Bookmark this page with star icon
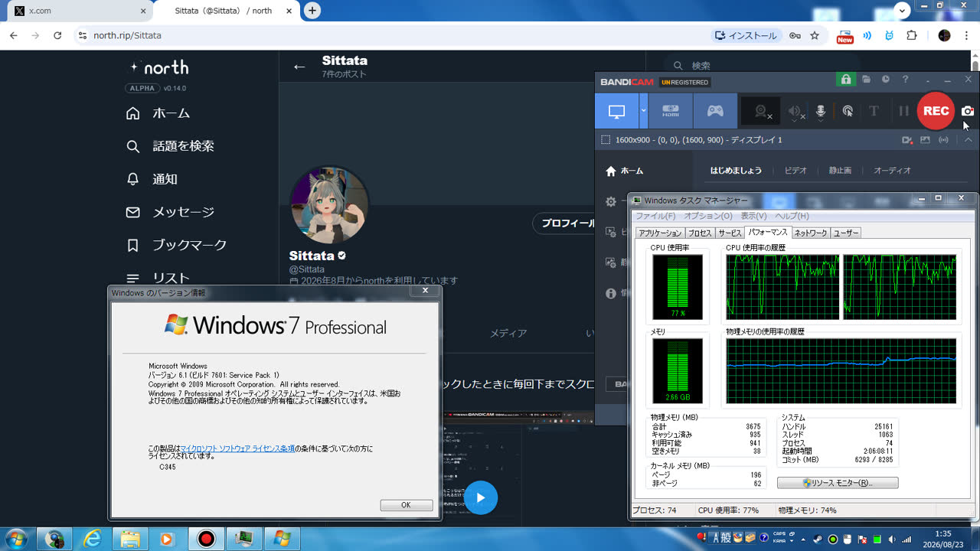 click(815, 35)
